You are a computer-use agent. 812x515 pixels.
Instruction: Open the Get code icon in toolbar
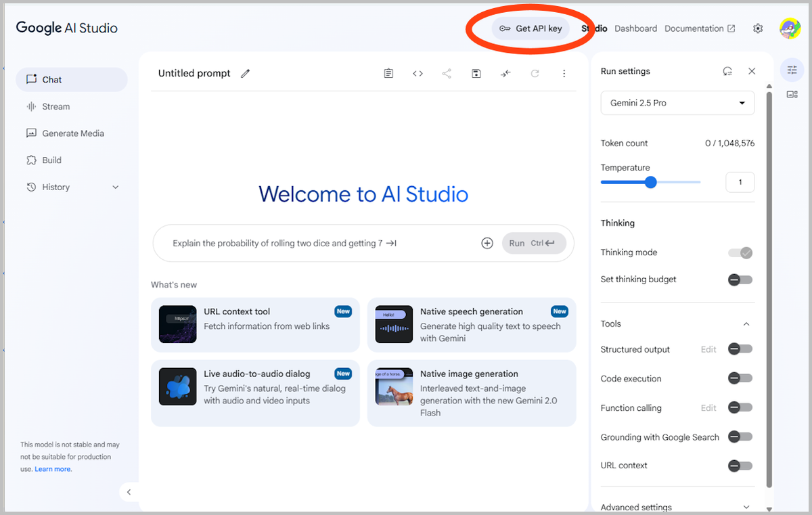pos(418,73)
